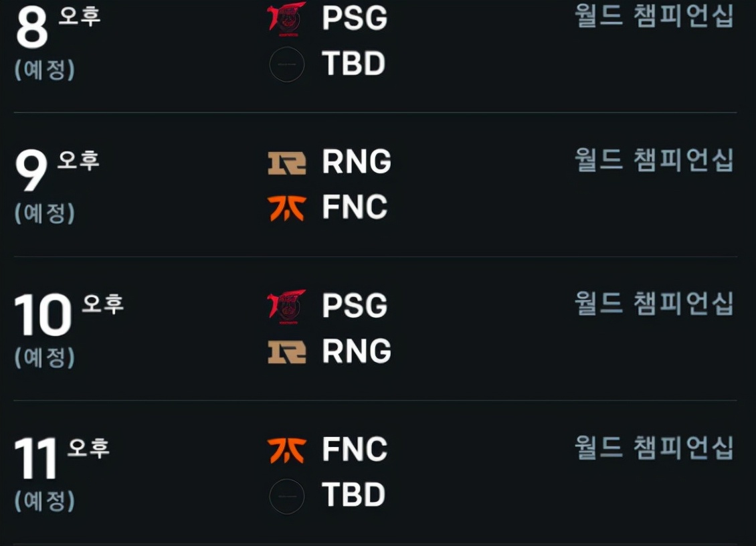Click the TBD placeholder logo in the 8 PM match

286,65
